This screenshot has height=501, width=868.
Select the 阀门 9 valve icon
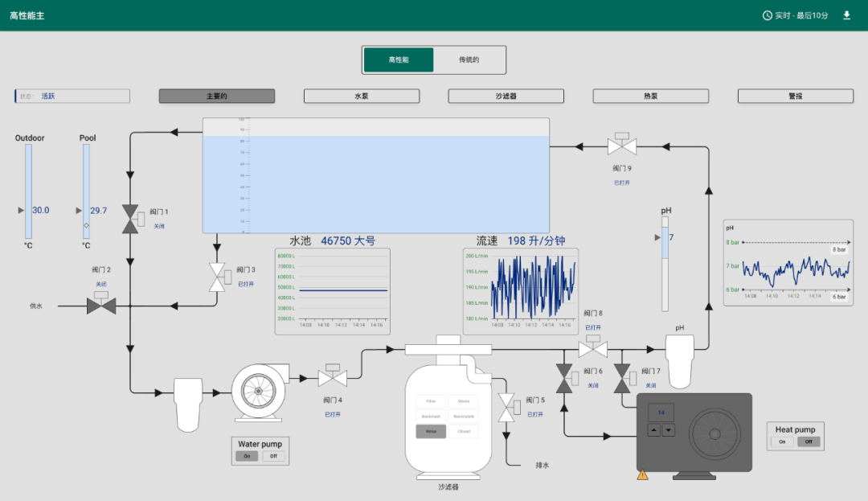(x=621, y=146)
